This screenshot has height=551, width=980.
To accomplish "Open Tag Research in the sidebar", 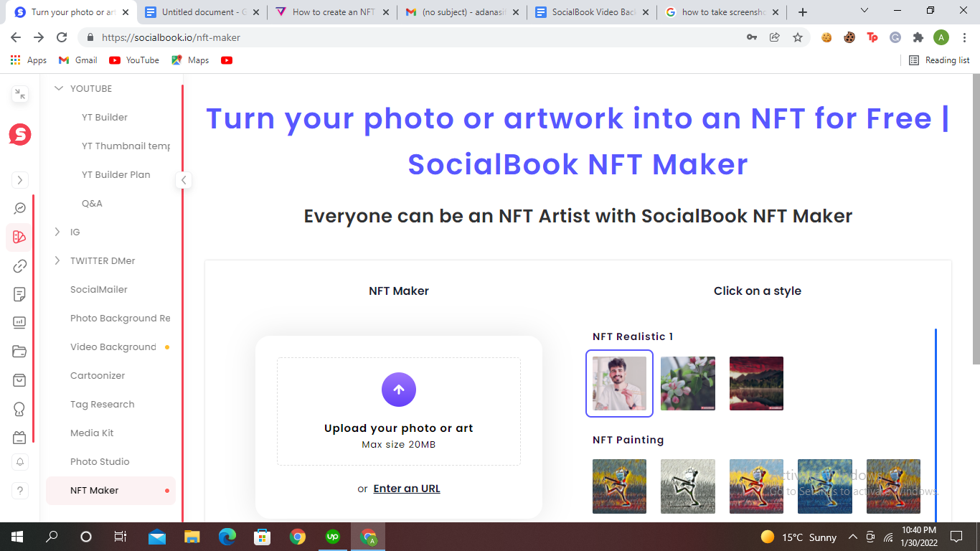I will 102,404.
